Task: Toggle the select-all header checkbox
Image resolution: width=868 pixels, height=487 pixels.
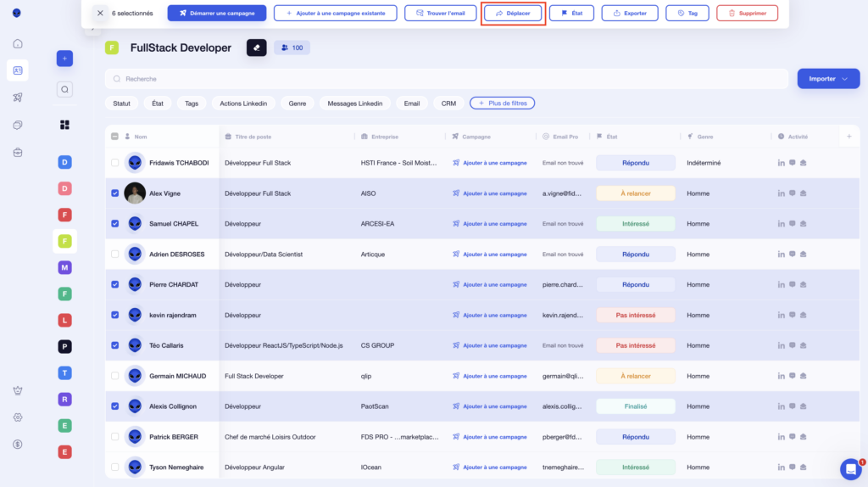Action: point(115,137)
